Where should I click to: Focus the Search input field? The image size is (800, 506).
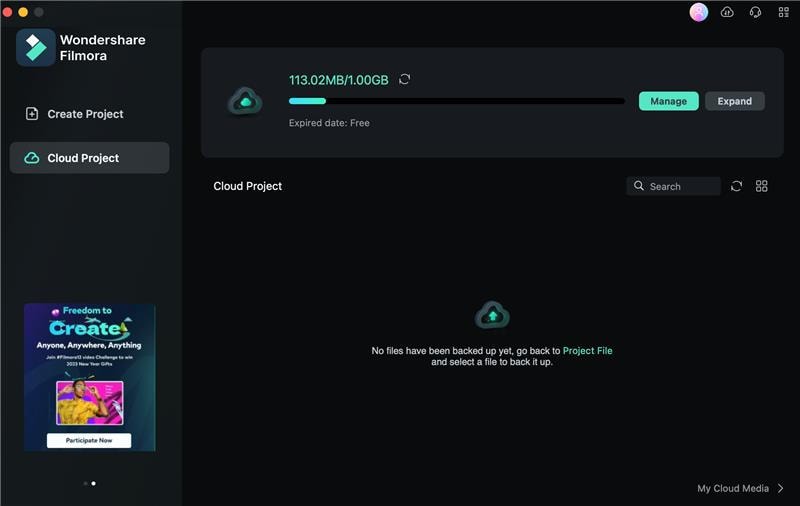(x=673, y=186)
